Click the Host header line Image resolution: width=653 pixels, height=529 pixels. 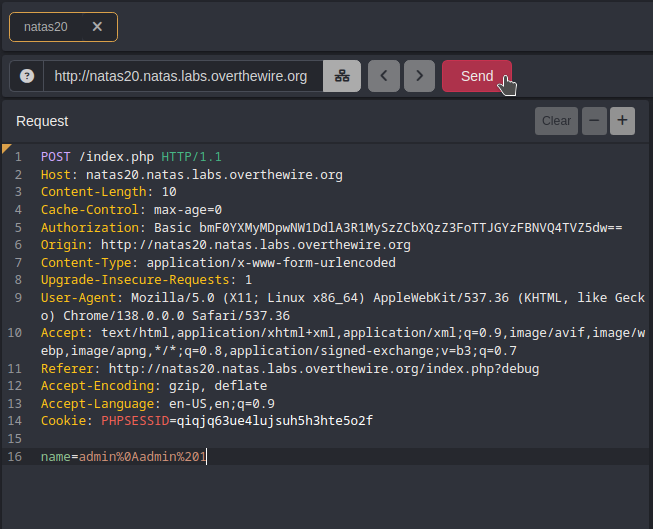(191, 174)
